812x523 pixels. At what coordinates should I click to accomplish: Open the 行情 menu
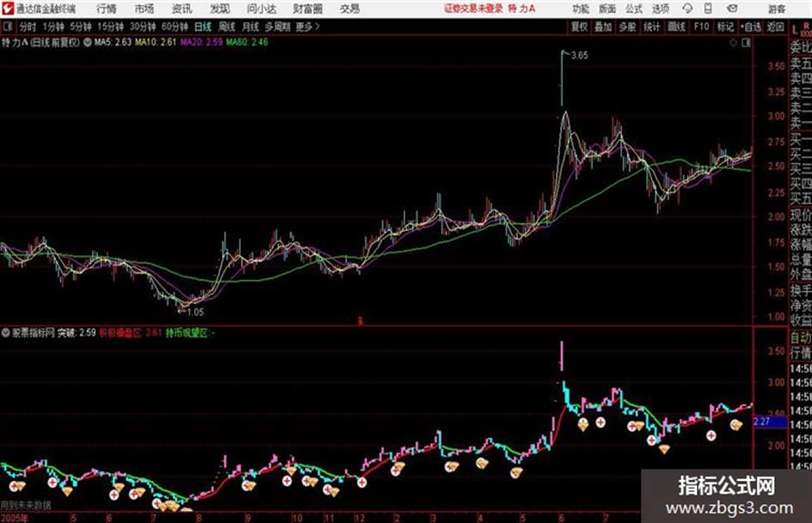pyautogui.click(x=107, y=9)
